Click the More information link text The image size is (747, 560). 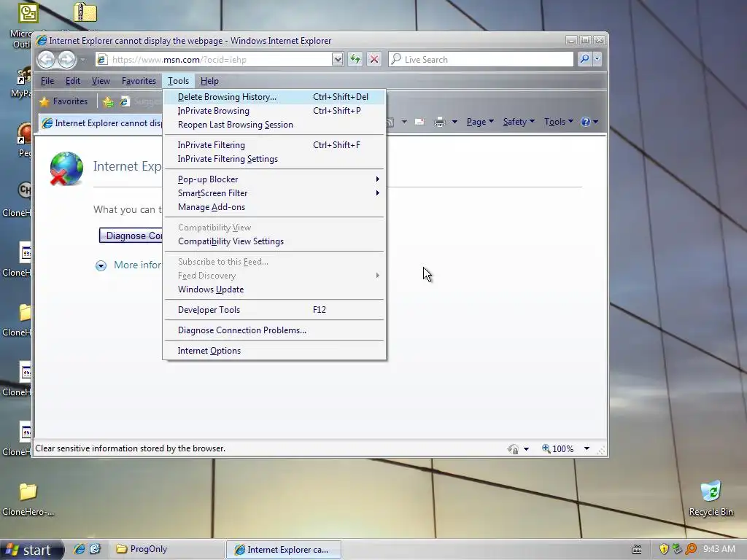pyautogui.click(x=138, y=265)
